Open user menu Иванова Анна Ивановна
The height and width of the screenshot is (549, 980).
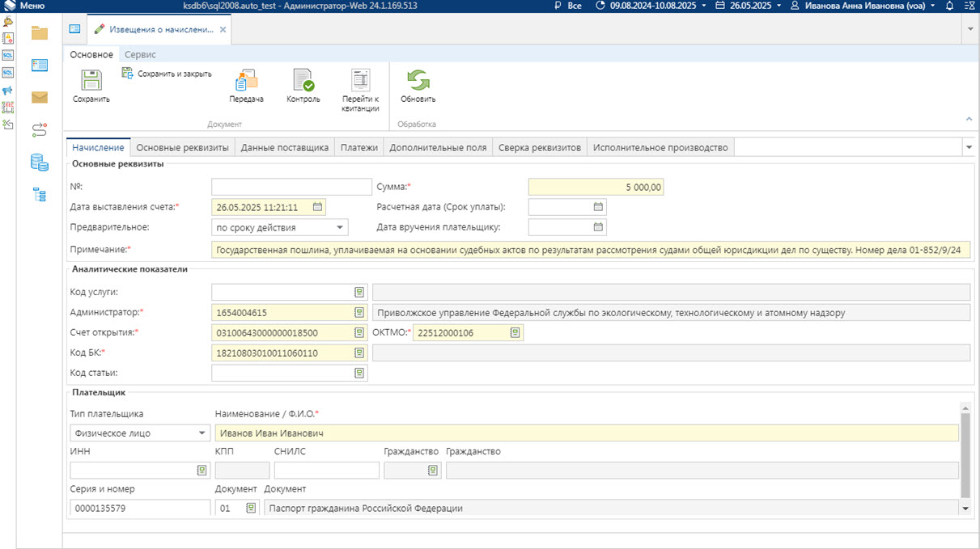tap(861, 6)
